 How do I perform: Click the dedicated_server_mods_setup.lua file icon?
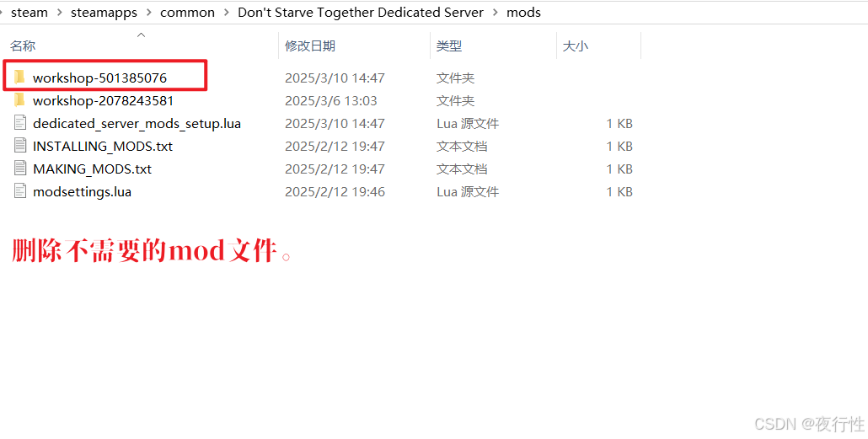[20, 123]
